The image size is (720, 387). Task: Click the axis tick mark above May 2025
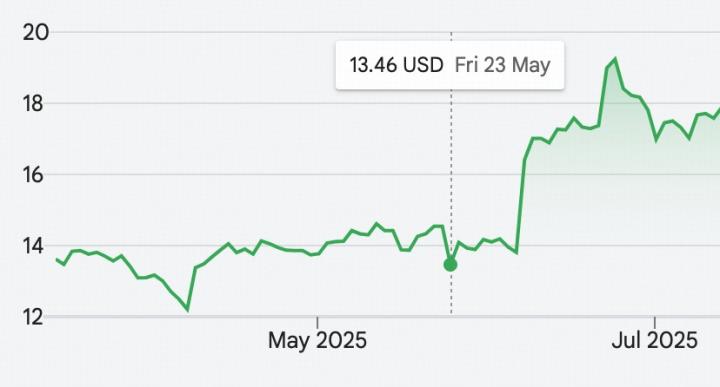click(317, 322)
